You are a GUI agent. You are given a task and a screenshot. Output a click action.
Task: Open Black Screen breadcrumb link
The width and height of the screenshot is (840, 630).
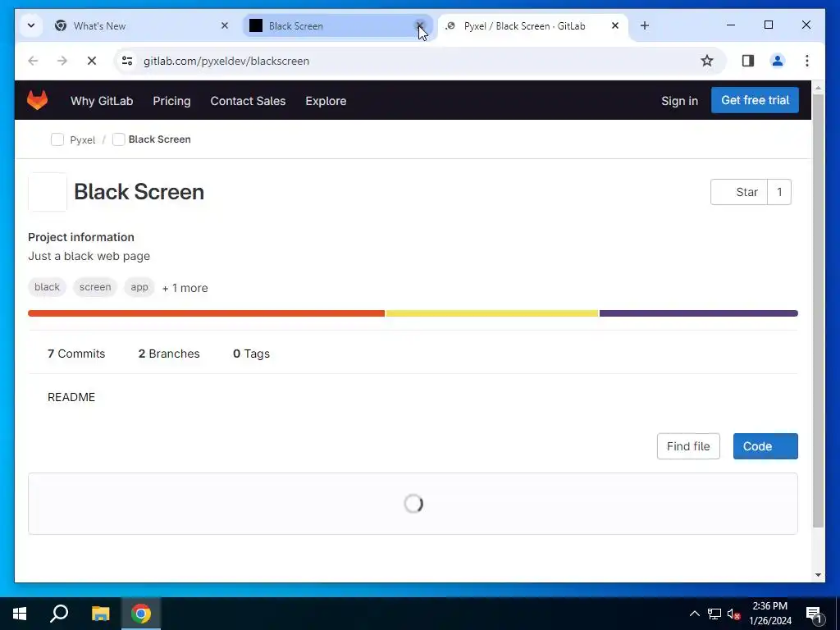point(160,139)
